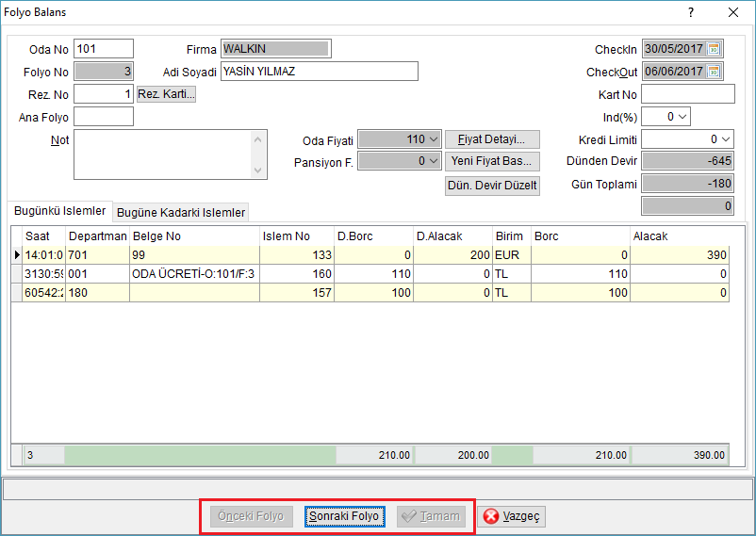756x536 pixels.
Task: Click the help question mark icon
Action: point(691,12)
